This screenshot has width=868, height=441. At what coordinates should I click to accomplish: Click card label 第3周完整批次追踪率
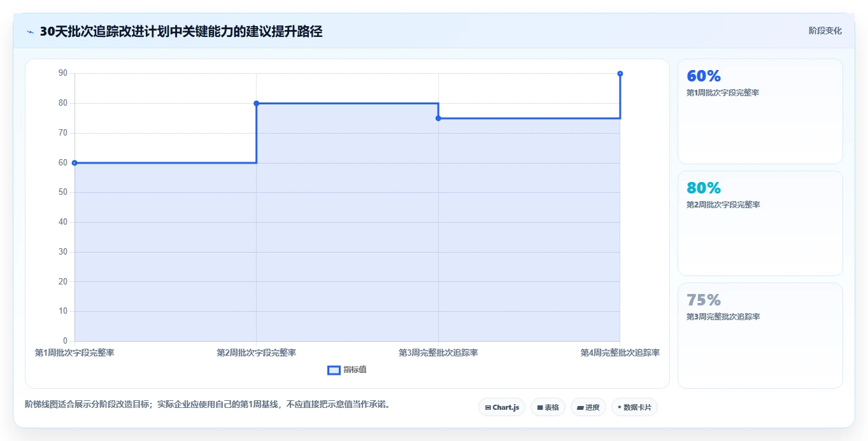point(723,317)
